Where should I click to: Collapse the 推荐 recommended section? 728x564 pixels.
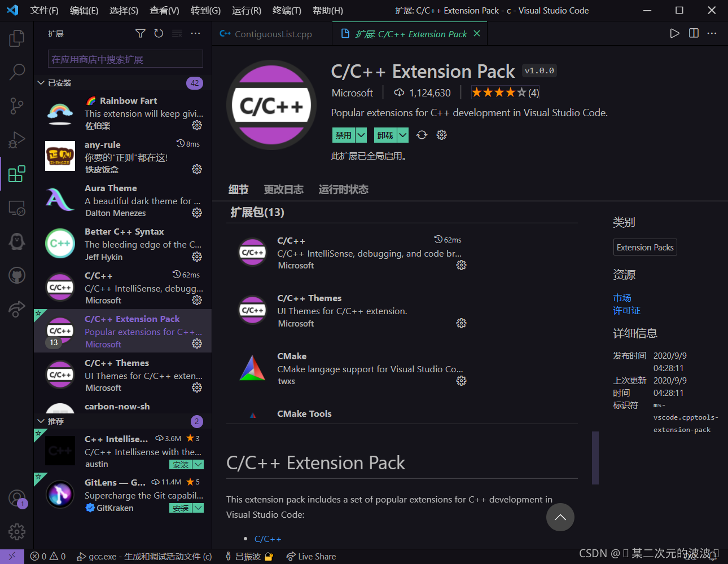tap(41, 421)
